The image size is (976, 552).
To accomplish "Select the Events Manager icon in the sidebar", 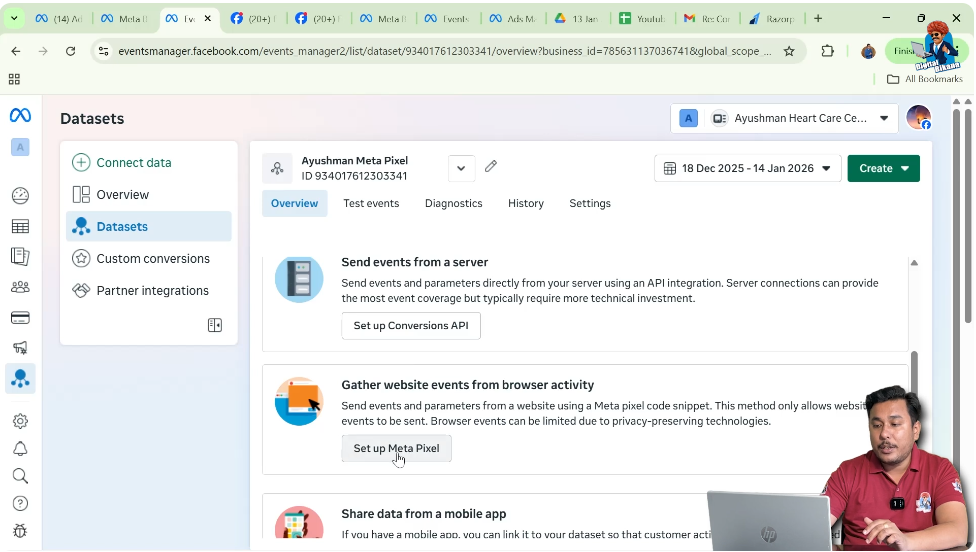I will pos(20,378).
